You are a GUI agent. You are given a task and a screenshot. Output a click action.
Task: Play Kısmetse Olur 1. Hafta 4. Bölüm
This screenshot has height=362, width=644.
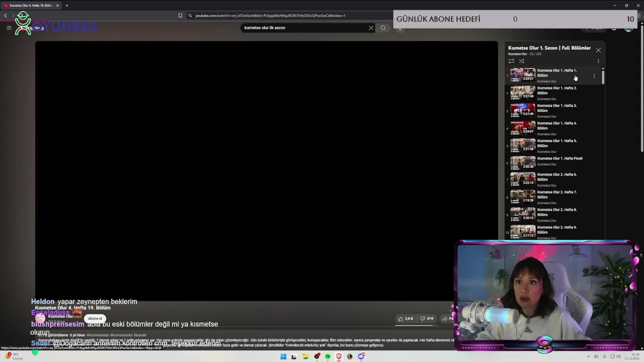click(x=557, y=126)
